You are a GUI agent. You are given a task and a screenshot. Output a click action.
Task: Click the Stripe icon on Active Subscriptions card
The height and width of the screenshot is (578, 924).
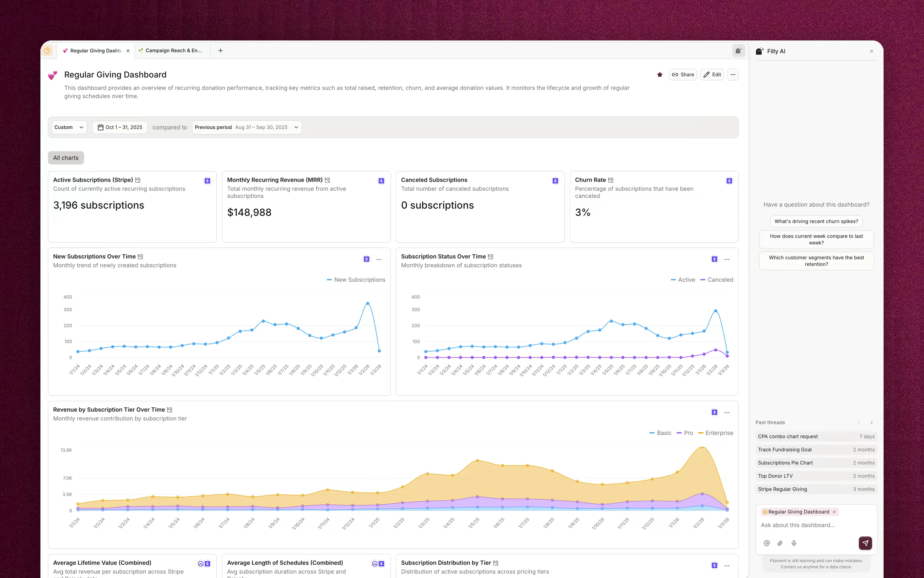208,181
